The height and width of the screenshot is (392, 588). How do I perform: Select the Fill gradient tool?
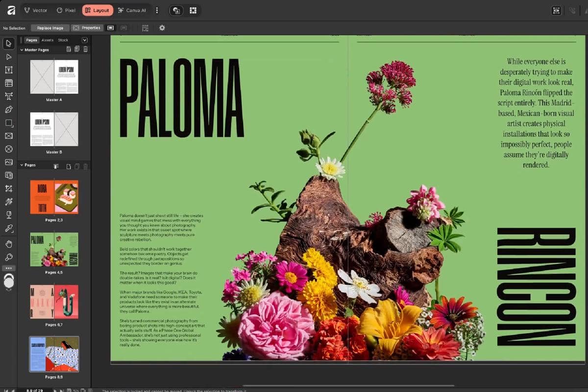click(x=9, y=202)
